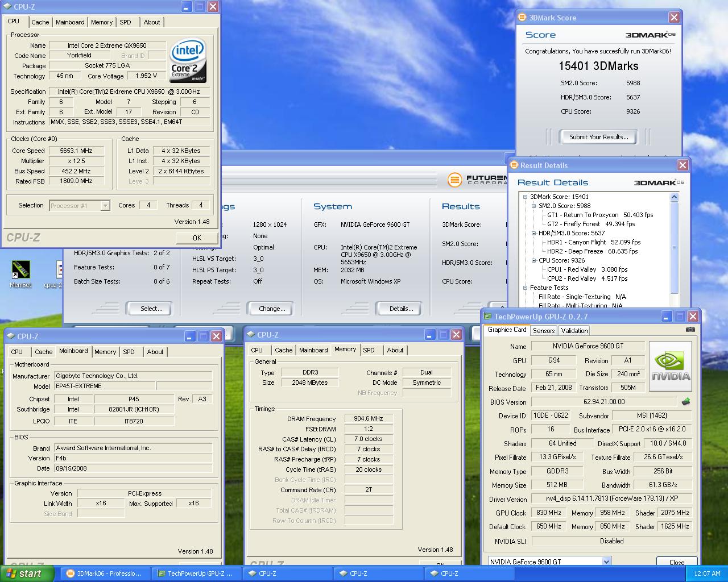The width and height of the screenshot is (728, 582).
Task: Open About tab in top CPU-Z window
Action: pos(152,22)
